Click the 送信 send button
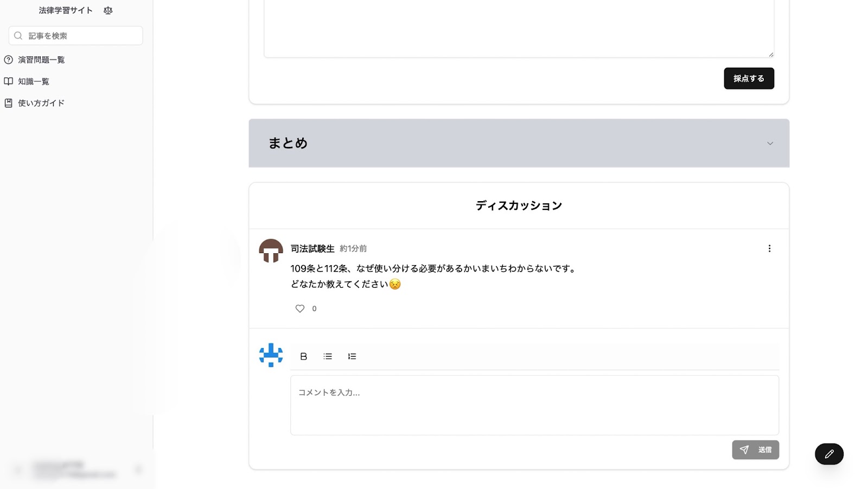 [x=755, y=449]
